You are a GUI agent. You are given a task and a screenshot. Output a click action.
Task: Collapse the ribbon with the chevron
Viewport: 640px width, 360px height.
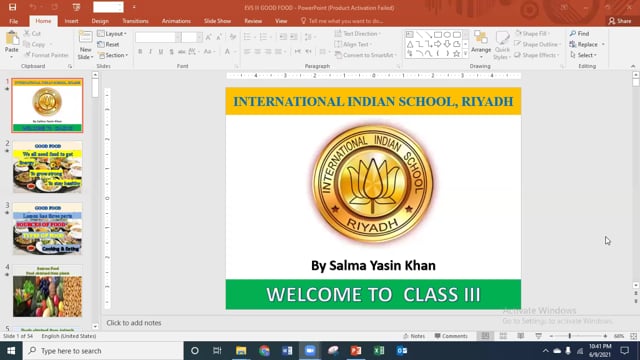point(633,66)
